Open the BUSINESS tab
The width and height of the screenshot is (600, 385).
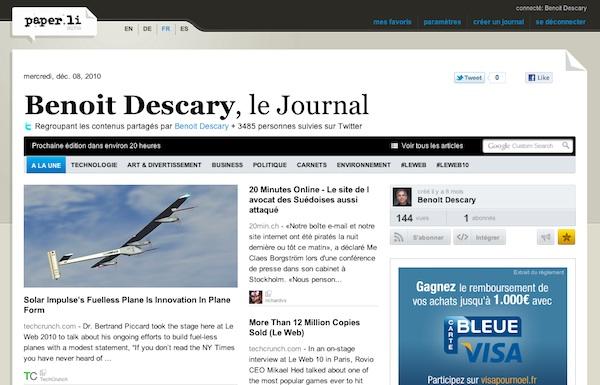point(227,165)
